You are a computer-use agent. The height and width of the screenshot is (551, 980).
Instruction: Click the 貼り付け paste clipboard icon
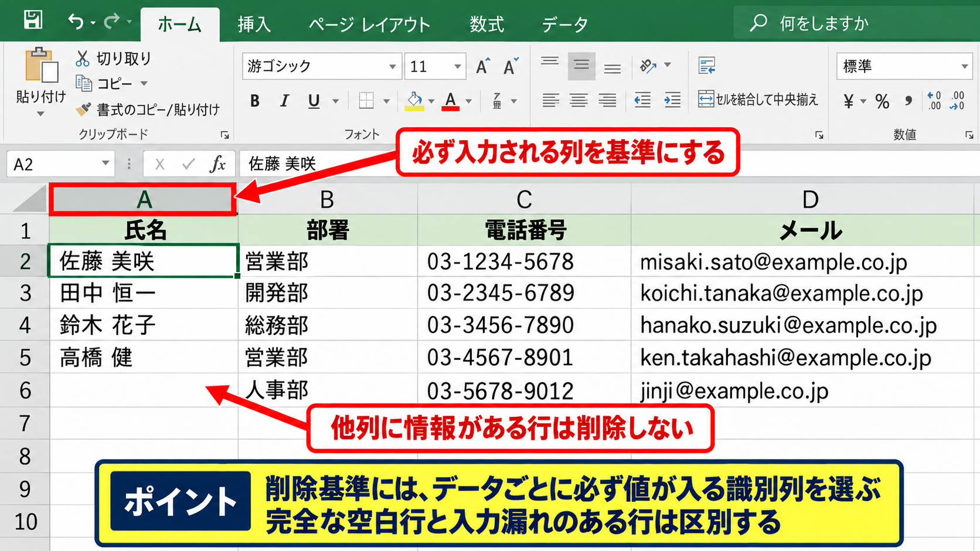coord(41,66)
